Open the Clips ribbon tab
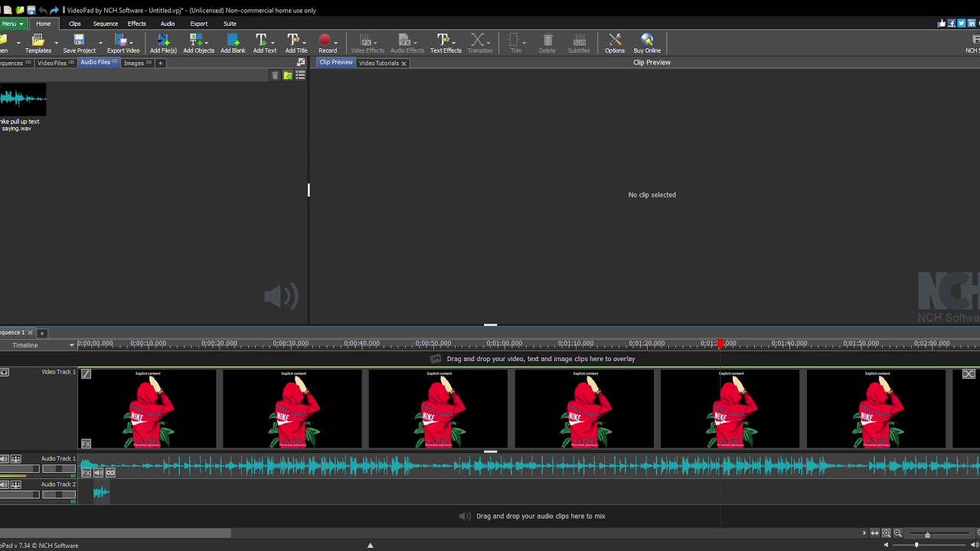The image size is (980, 551). pos(74,24)
